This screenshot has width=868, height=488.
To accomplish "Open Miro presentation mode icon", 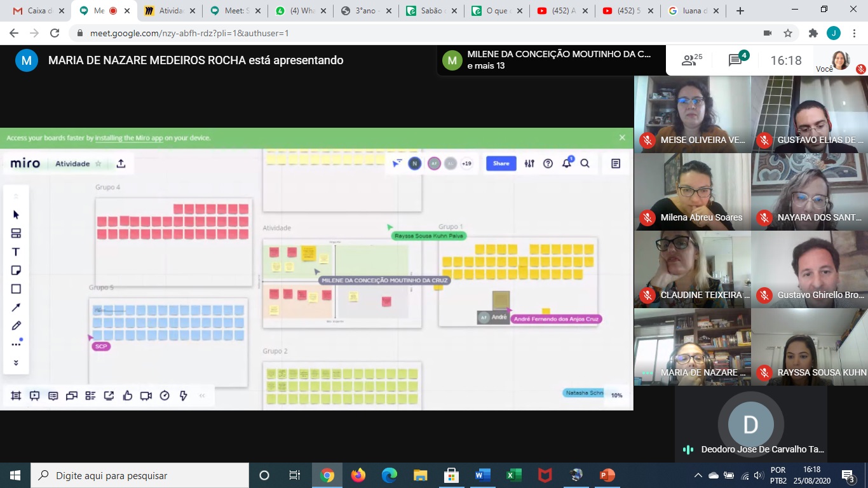I will [34, 396].
